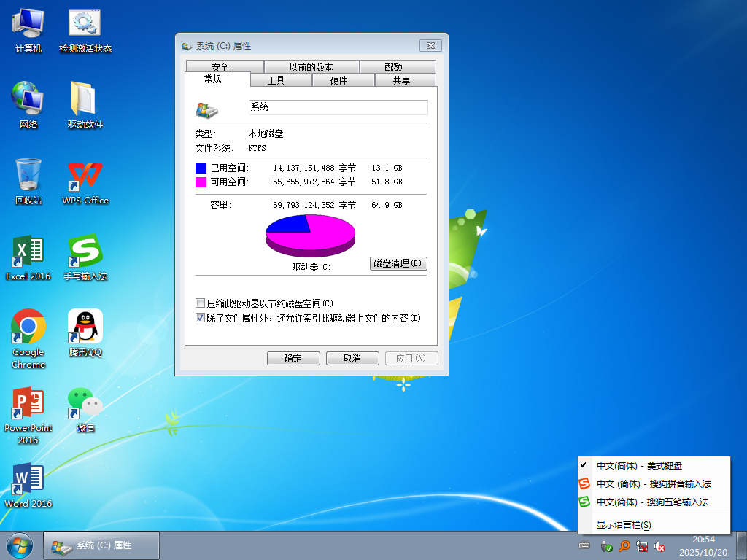Click the 磁盘清理 button
Image resolution: width=747 pixels, height=560 pixels.
pos(398,263)
